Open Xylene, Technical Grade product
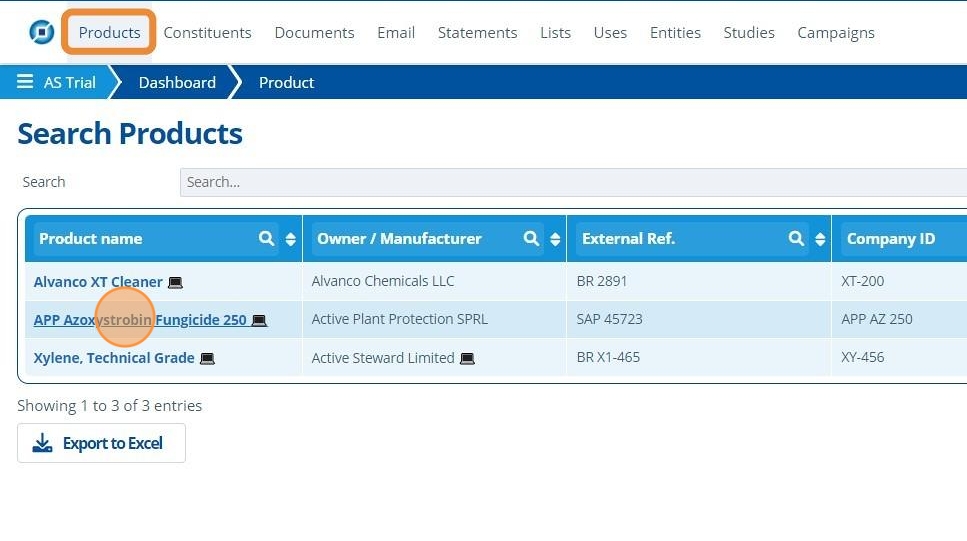The height and width of the screenshot is (541, 967). (x=114, y=358)
